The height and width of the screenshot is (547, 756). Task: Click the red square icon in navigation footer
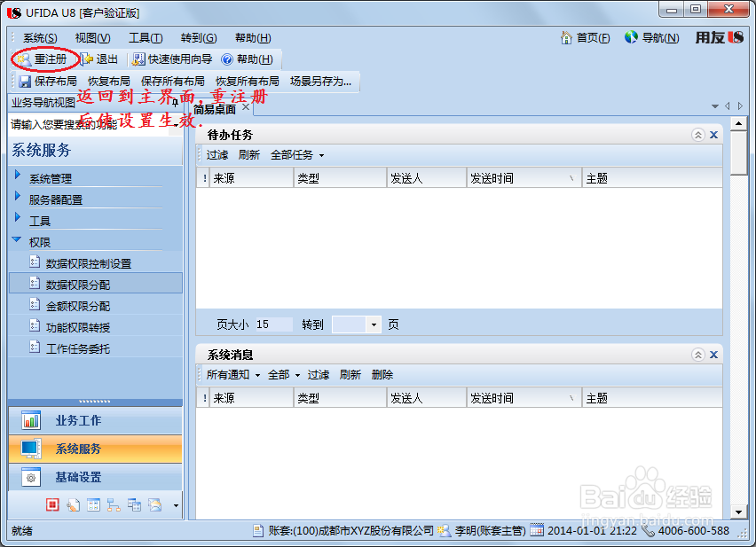(x=52, y=504)
